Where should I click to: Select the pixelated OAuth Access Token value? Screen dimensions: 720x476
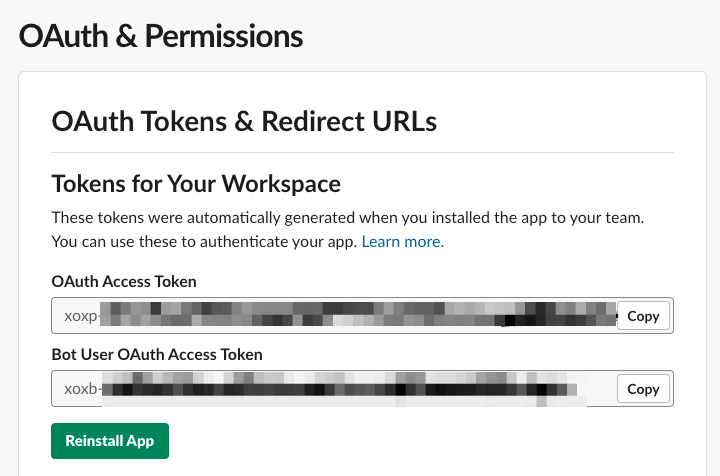click(x=358, y=314)
